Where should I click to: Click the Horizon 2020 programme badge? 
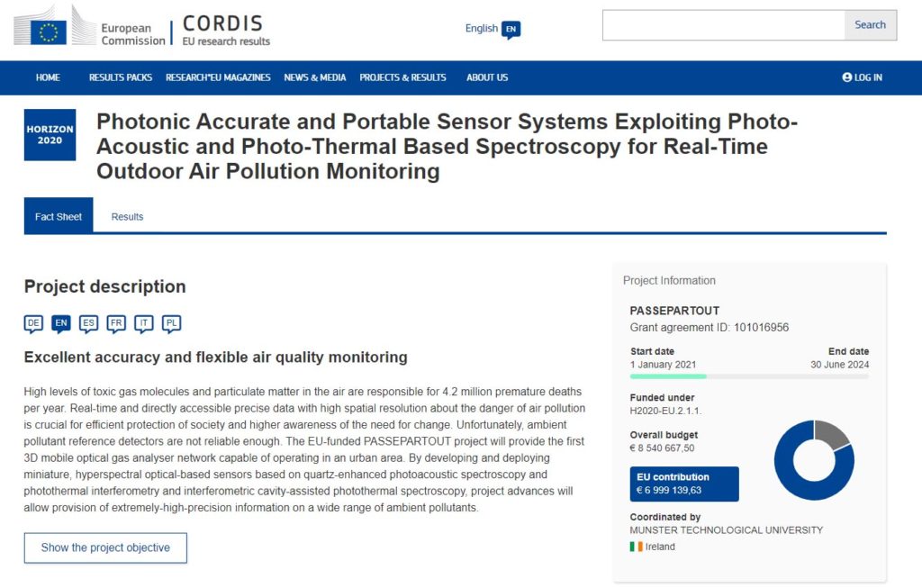point(50,135)
